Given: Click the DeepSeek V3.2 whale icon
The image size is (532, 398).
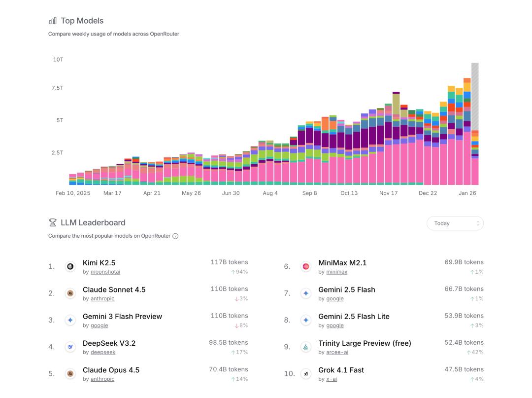Looking at the screenshot, I should 70,347.
